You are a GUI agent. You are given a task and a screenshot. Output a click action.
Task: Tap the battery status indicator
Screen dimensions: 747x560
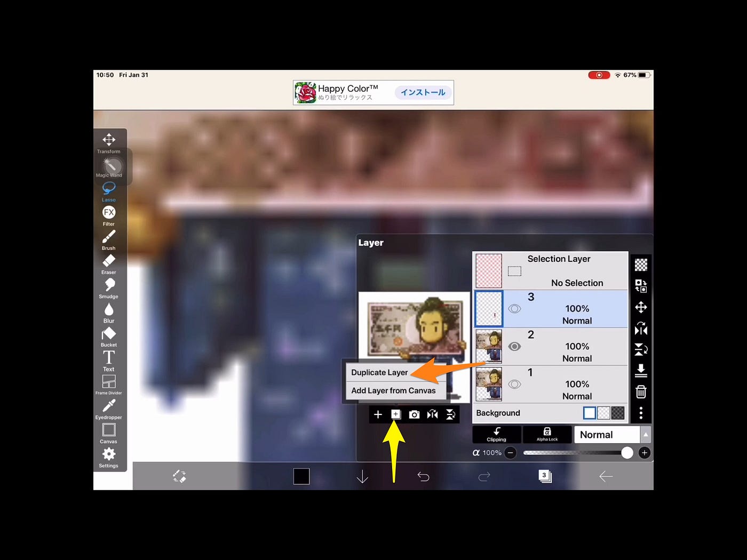(x=644, y=75)
